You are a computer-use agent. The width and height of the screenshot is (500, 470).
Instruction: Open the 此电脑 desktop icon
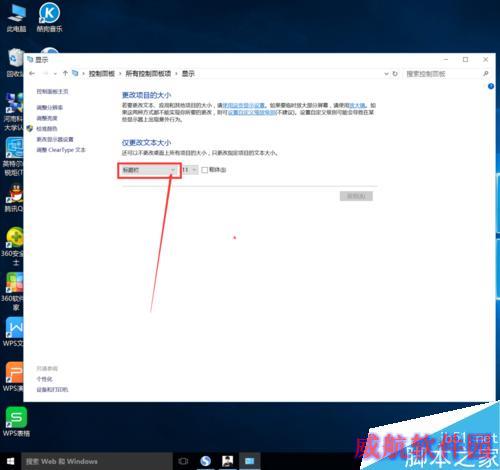16,17
